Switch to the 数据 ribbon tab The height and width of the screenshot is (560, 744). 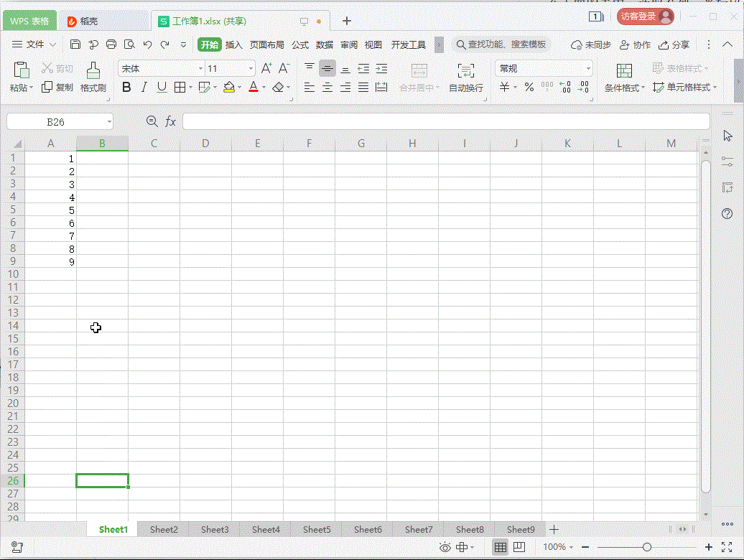(325, 45)
